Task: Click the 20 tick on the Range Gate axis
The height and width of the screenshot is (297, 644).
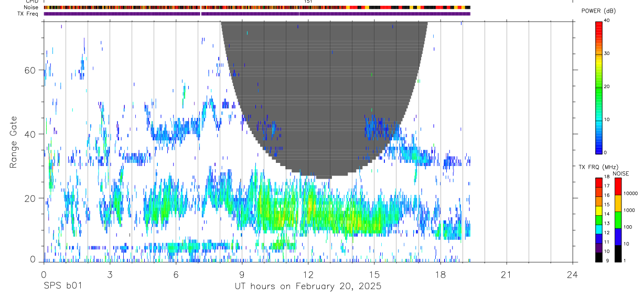Action: pyautogui.click(x=31, y=198)
